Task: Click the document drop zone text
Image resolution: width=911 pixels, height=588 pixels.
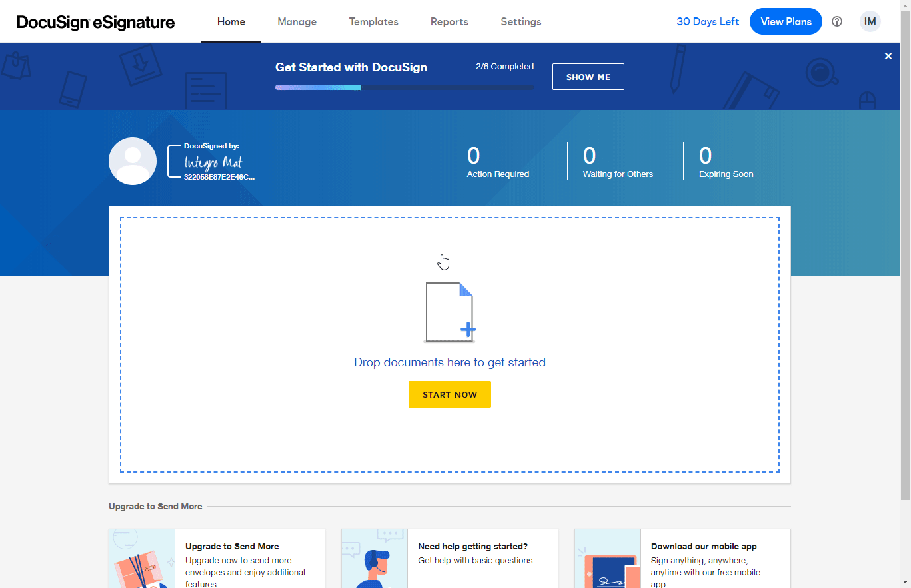Action: tap(450, 362)
